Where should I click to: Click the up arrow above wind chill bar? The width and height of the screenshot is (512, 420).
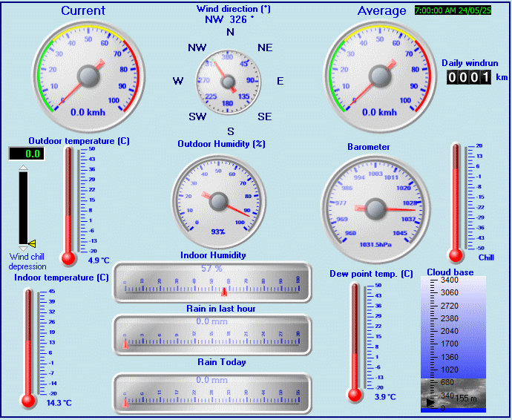tap(23, 168)
